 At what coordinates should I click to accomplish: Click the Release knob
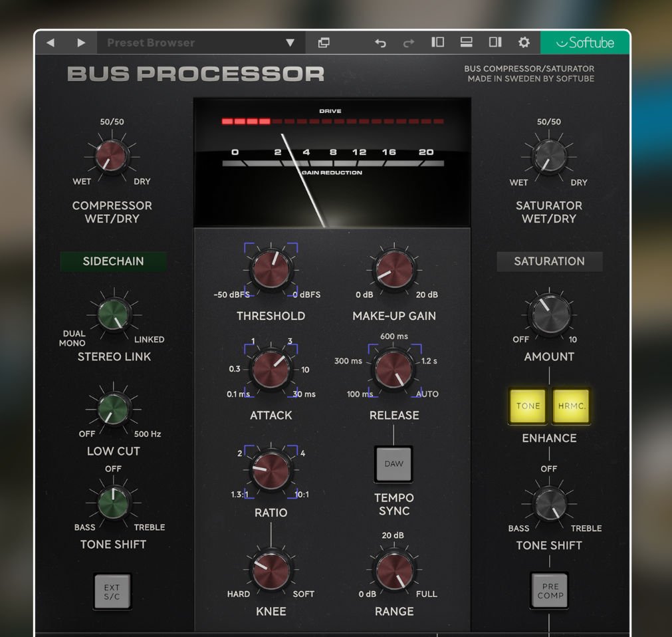pyautogui.click(x=394, y=369)
